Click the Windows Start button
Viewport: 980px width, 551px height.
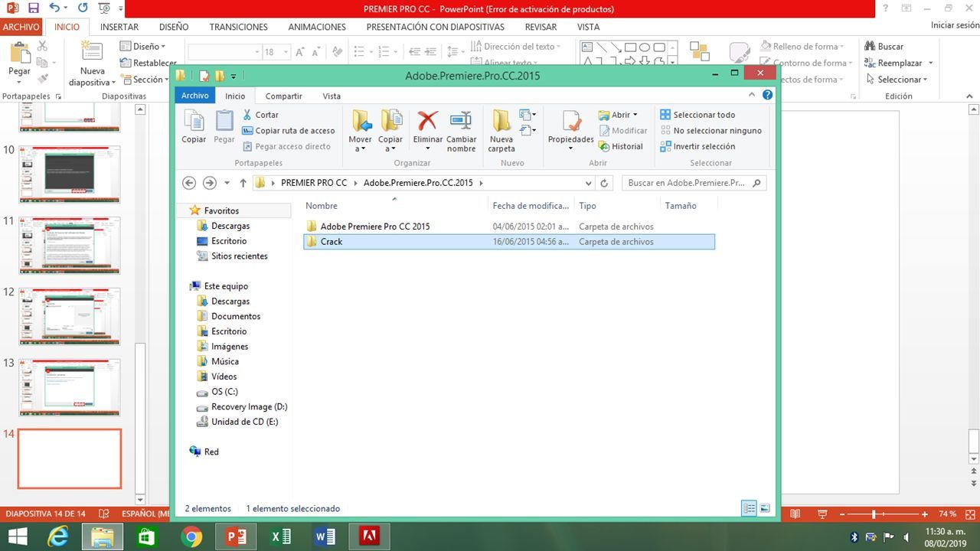(18, 536)
